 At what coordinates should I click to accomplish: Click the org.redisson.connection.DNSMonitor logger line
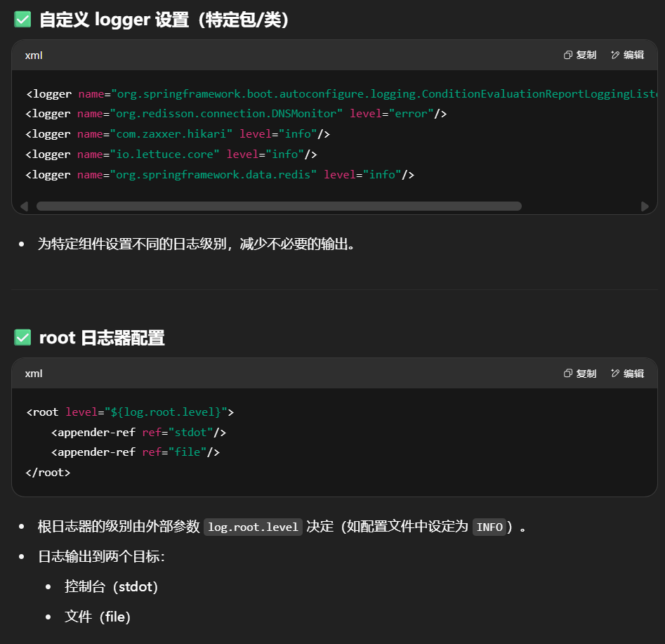236,114
